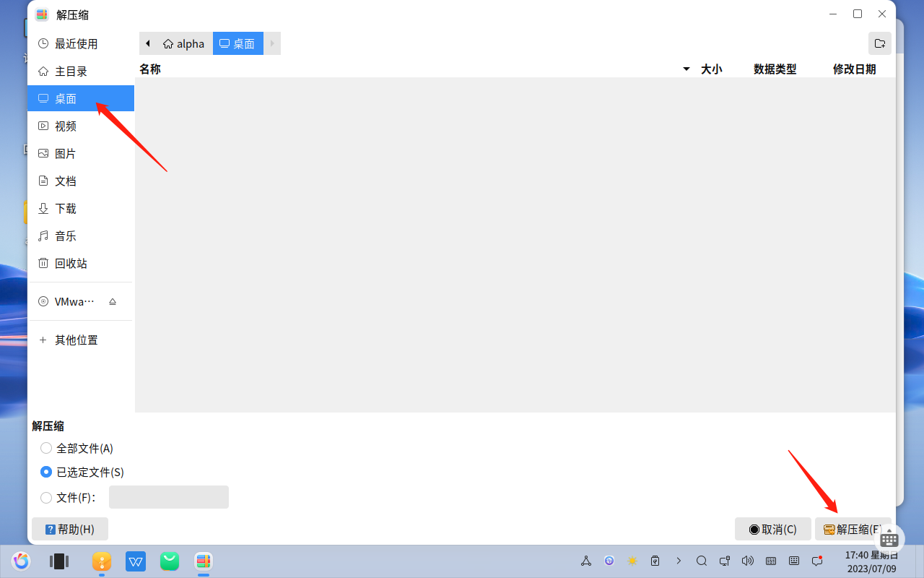Click the display connection tray icon

725,561
